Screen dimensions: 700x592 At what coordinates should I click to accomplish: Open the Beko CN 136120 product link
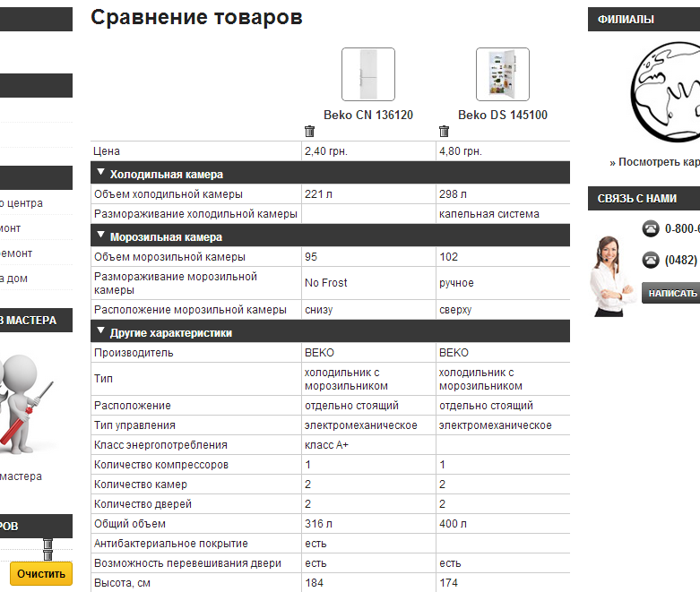(368, 116)
